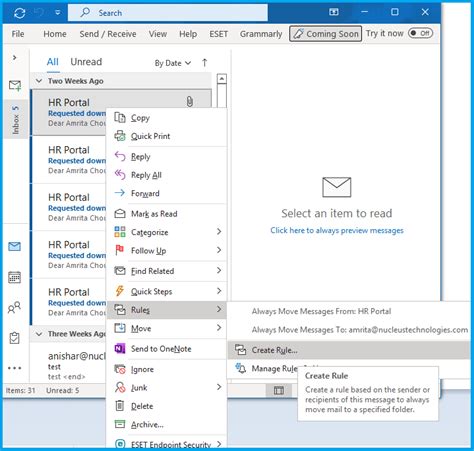Viewport: 474px width, 451px height.
Task: Click 'Click here to always preview messages' link
Action: [x=337, y=231]
